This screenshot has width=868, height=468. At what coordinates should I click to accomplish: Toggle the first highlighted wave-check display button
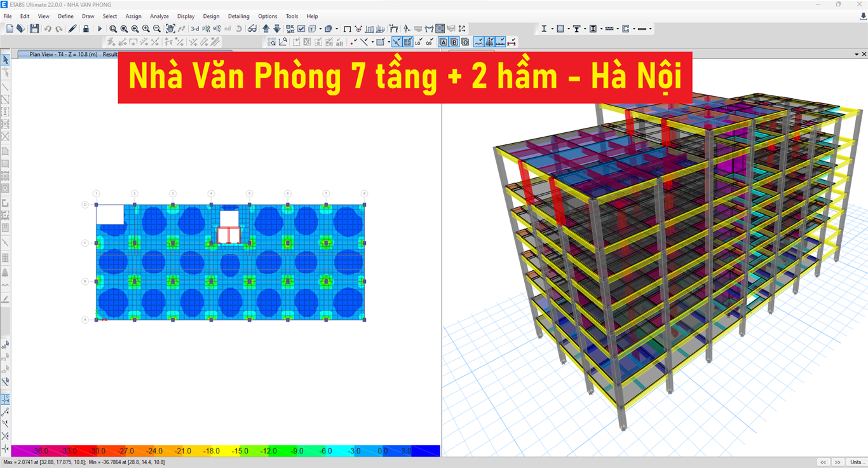pyautogui.click(x=479, y=42)
